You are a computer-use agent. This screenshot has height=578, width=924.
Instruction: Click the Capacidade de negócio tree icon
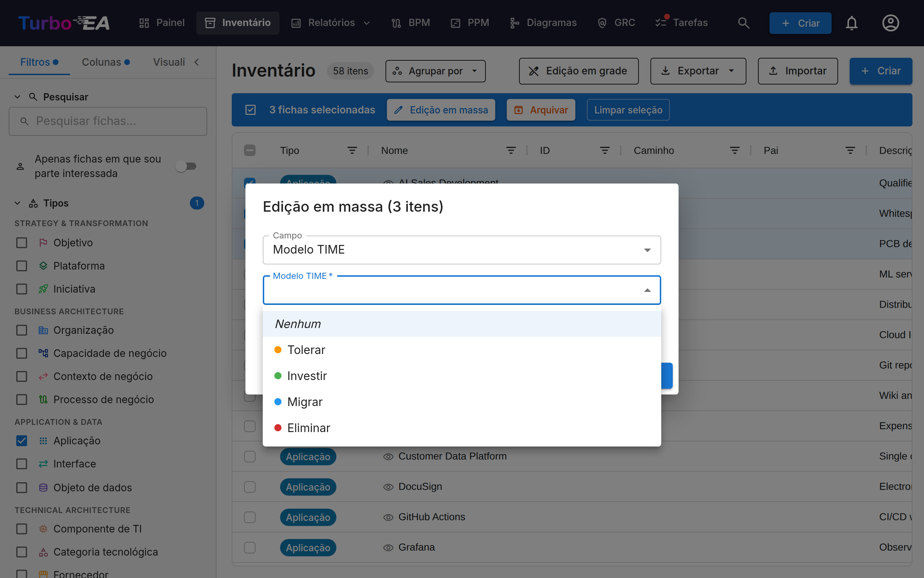pyautogui.click(x=43, y=353)
